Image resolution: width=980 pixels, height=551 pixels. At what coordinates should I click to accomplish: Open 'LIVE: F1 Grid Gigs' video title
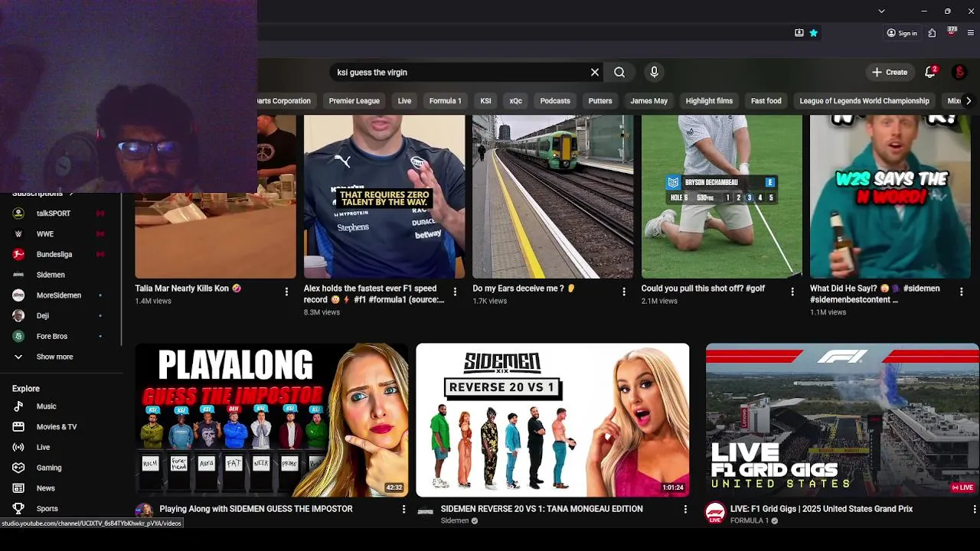pos(822,509)
